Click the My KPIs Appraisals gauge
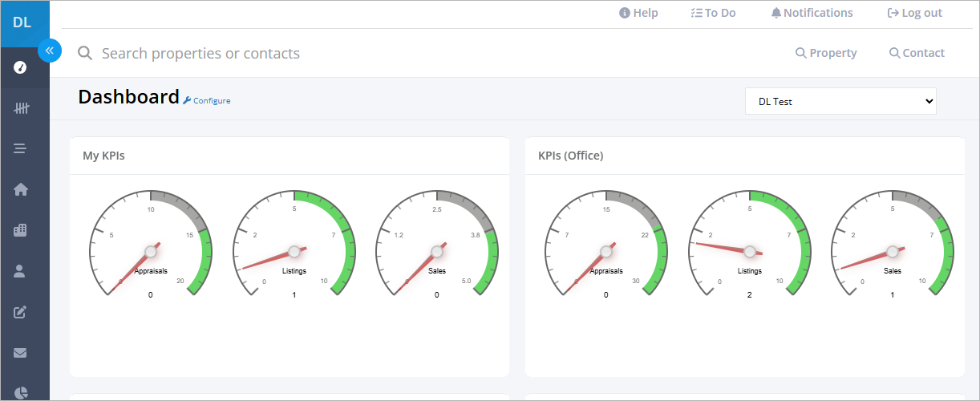The image size is (980, 401). (151, 245)
